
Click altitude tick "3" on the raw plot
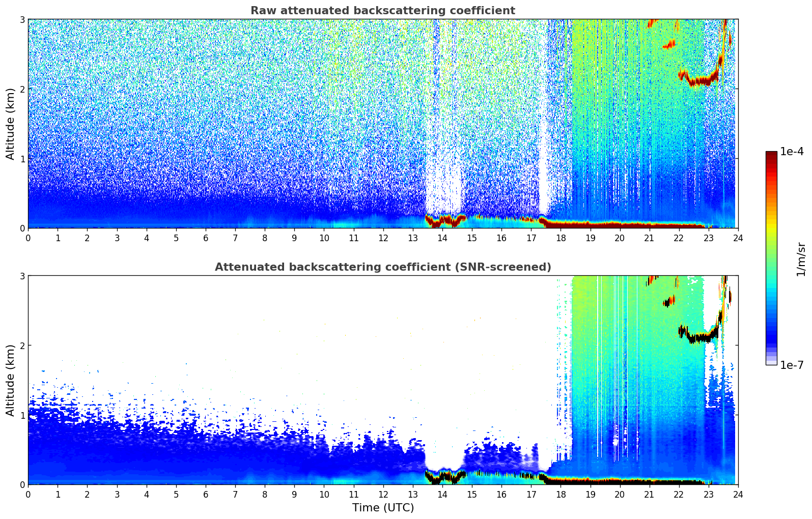[22, 19]
